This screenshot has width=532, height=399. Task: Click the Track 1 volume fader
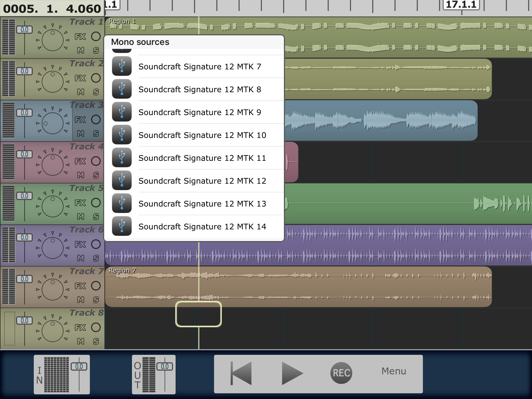click(x=24, y=30)
